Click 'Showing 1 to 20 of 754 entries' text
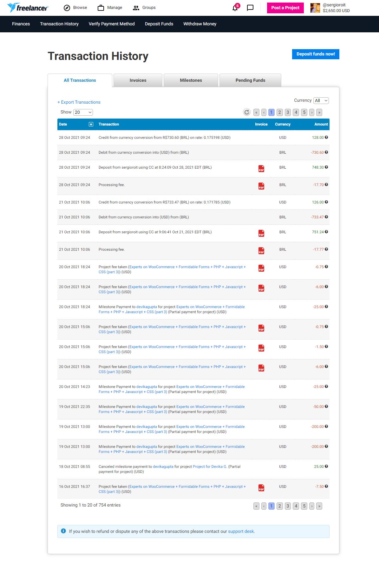 (x=90, y=505)
